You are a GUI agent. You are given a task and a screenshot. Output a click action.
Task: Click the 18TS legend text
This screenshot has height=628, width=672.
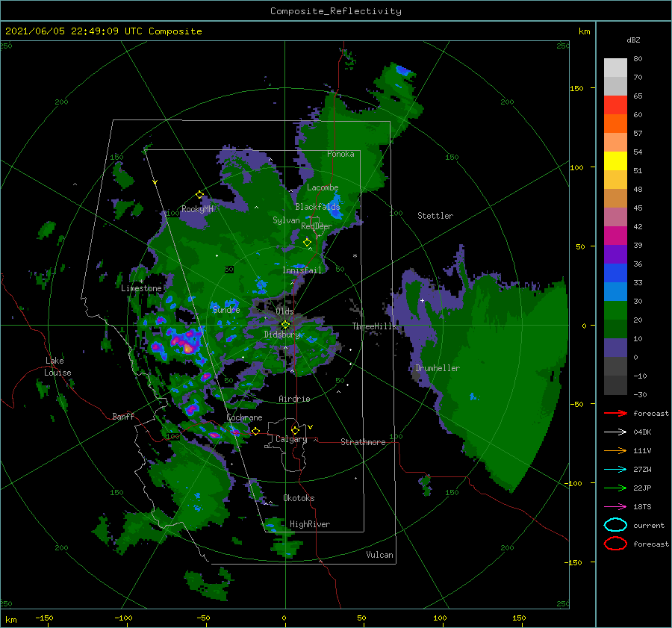click(x=642, y=507)
